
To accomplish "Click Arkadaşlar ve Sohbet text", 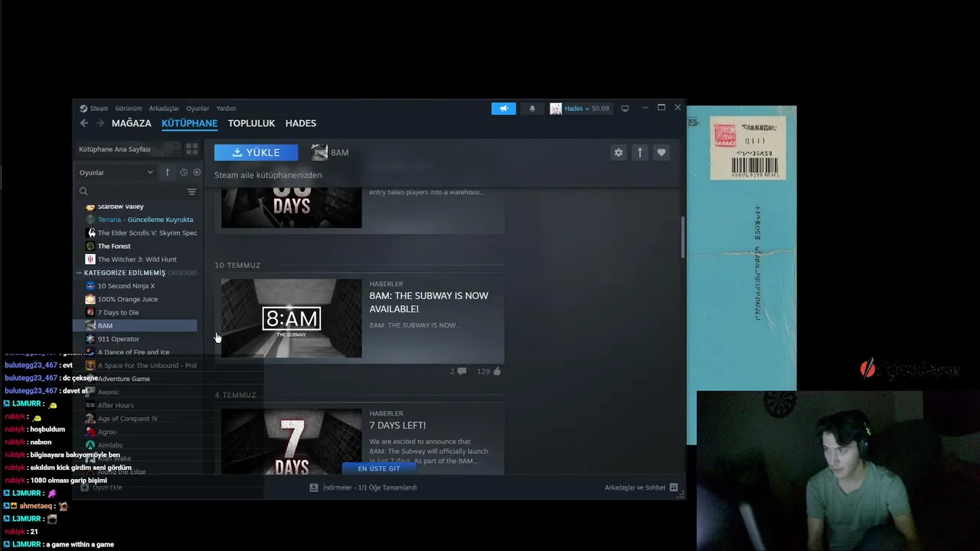I will 635,487.
